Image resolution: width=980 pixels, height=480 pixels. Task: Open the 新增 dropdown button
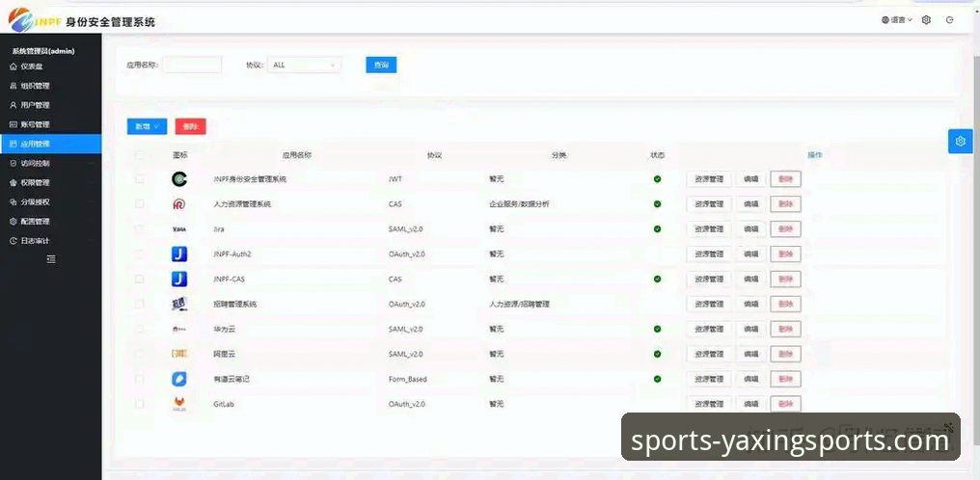tap(147, 126)
